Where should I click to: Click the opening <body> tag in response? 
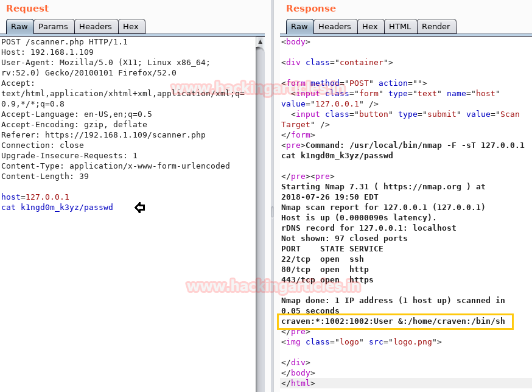[295, 42]
